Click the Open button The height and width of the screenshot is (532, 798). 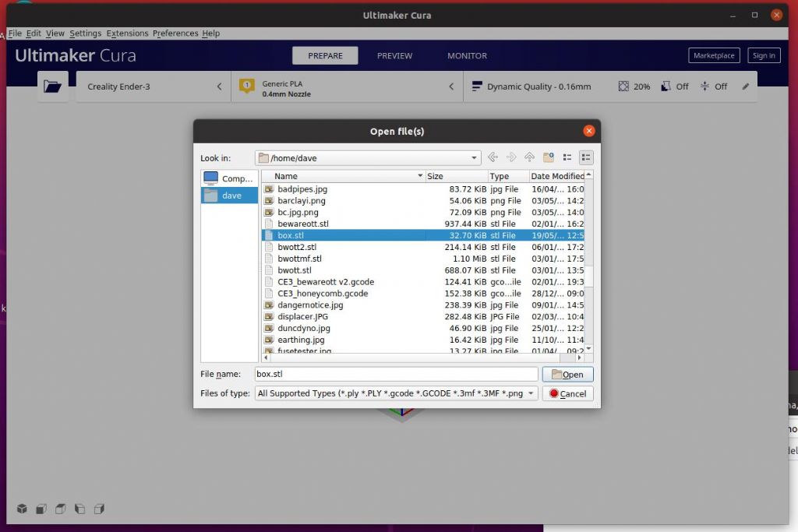coord(567,375)
